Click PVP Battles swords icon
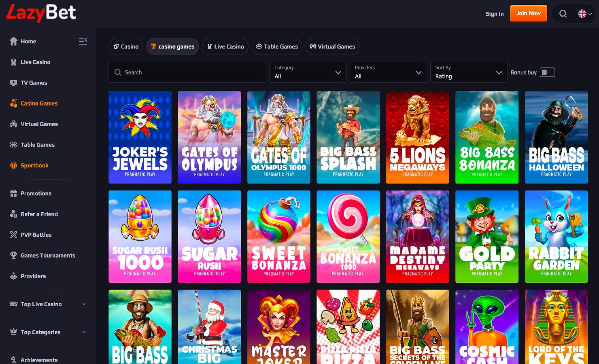599x364 pixels. click(13, 235)
